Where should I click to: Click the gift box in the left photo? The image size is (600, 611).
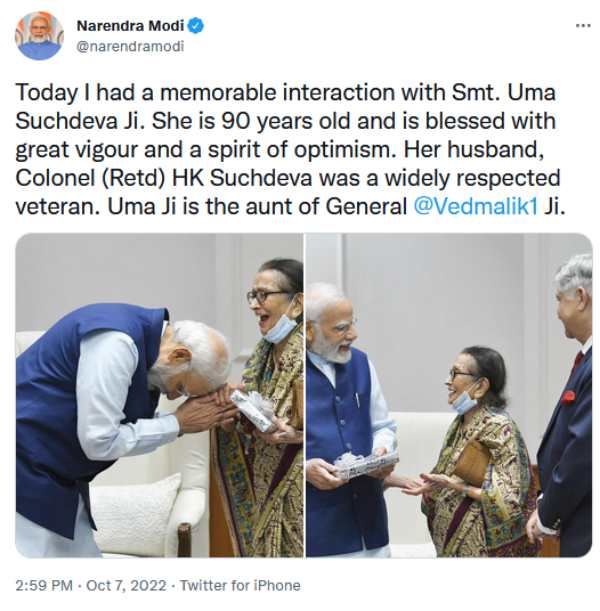click(x=253, y=408)
